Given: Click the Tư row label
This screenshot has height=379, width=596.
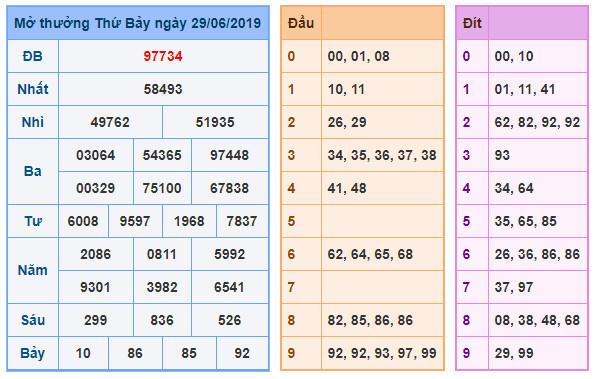Looking at the screenshot, I should pos(33,222).
